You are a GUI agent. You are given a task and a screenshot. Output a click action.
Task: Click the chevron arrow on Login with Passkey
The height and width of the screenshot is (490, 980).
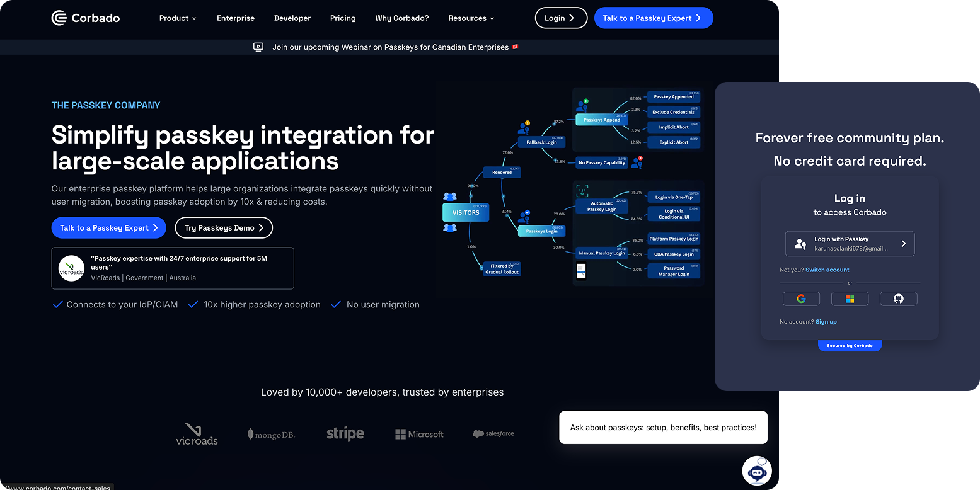pos(904,244)
